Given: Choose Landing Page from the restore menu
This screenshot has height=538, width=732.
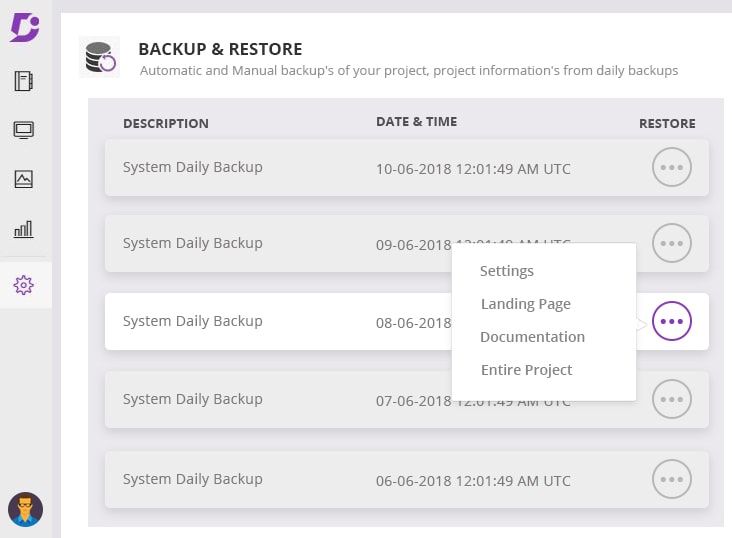Looking at the screenshot, I should tap(525, 304).
